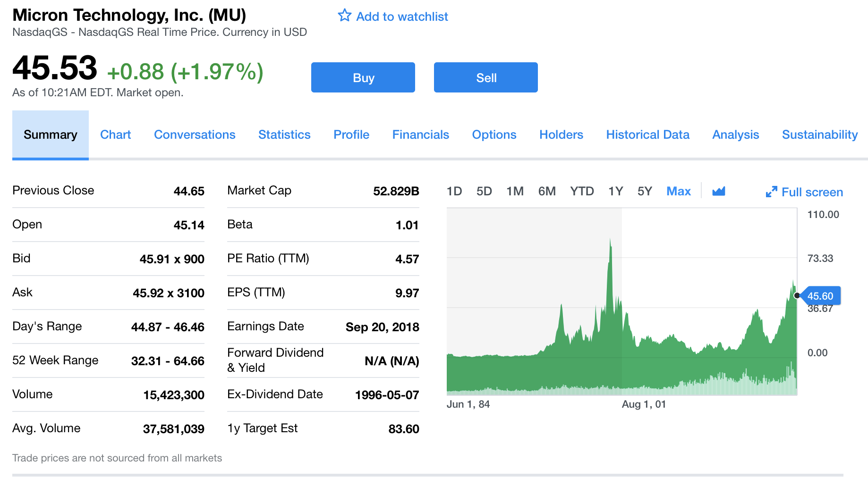Click the Forward Dividend & Yield label
Image resolution: width=868 pixels, height=486 pixels.
pyautogui.click(x=275, y=360)
